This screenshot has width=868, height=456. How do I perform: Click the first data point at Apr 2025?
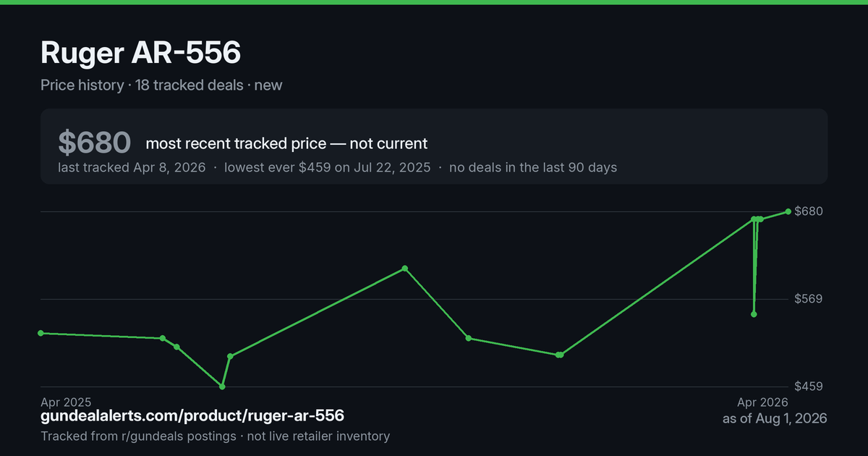click(x=41, y=333)
